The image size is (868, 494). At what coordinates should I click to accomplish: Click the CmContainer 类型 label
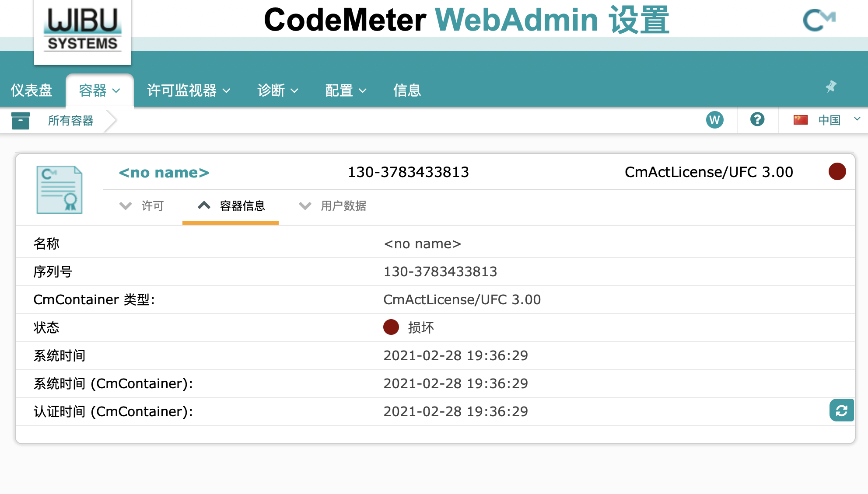coord(94,299)
